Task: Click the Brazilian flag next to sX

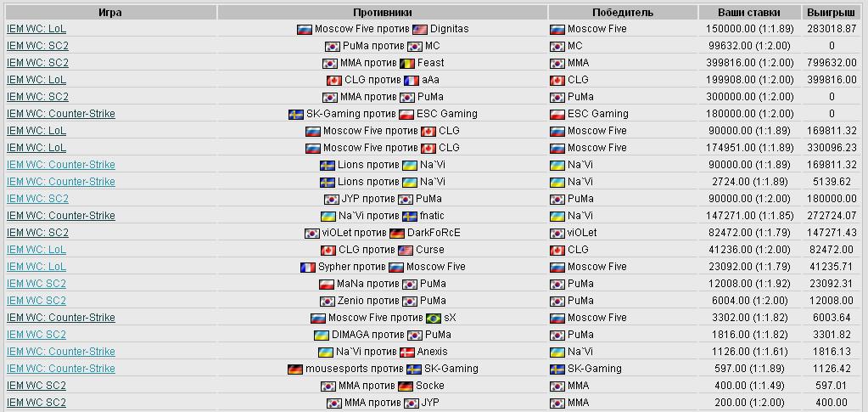Action: pyautogui.click(x=434, y=319)
